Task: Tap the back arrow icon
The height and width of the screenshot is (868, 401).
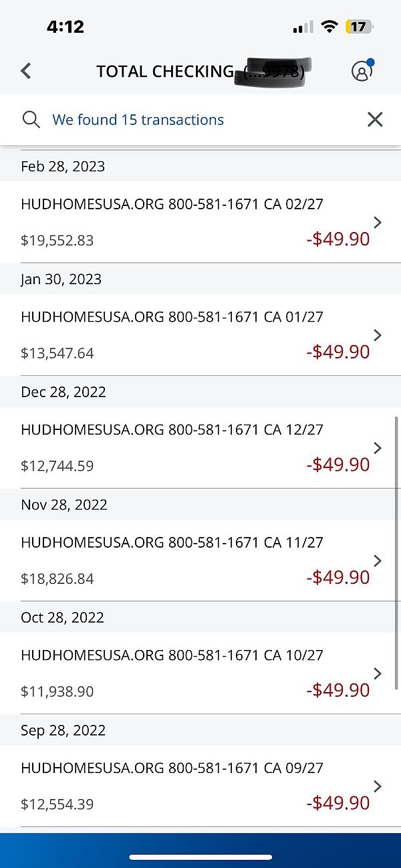Action: (26, 71)
